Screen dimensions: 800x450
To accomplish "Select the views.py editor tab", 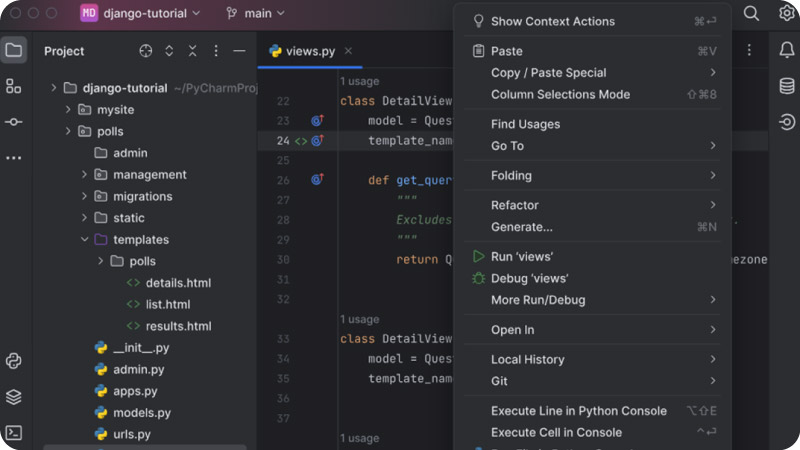I will click(310, 51).
